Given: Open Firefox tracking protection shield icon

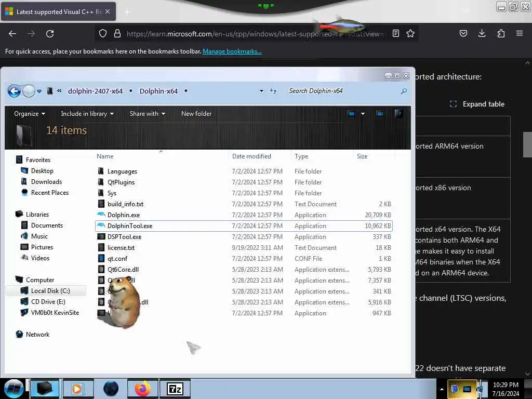Looking at the screenshot, I should pyautogui.click(x=103, y=33).
